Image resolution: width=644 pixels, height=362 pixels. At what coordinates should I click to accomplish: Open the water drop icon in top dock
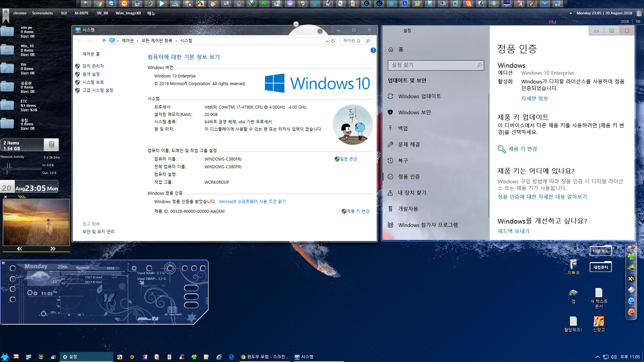pyautogui.click(x=239, y=4)
